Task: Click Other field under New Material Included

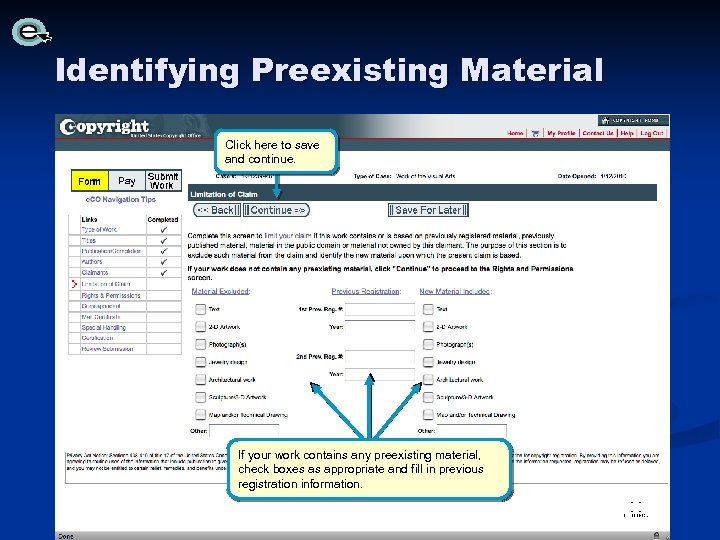Action: [472, 431]
